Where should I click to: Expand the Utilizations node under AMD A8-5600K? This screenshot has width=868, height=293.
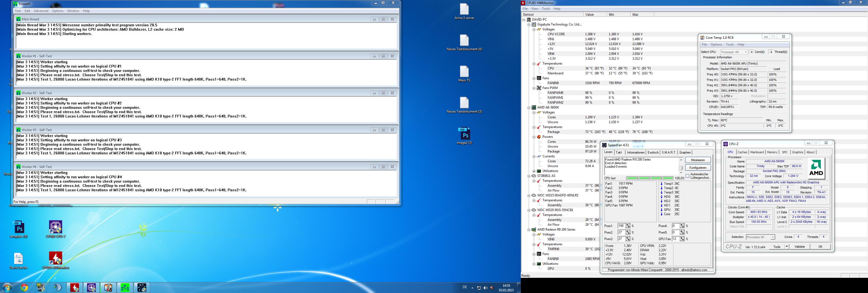[x=534, y=171]
